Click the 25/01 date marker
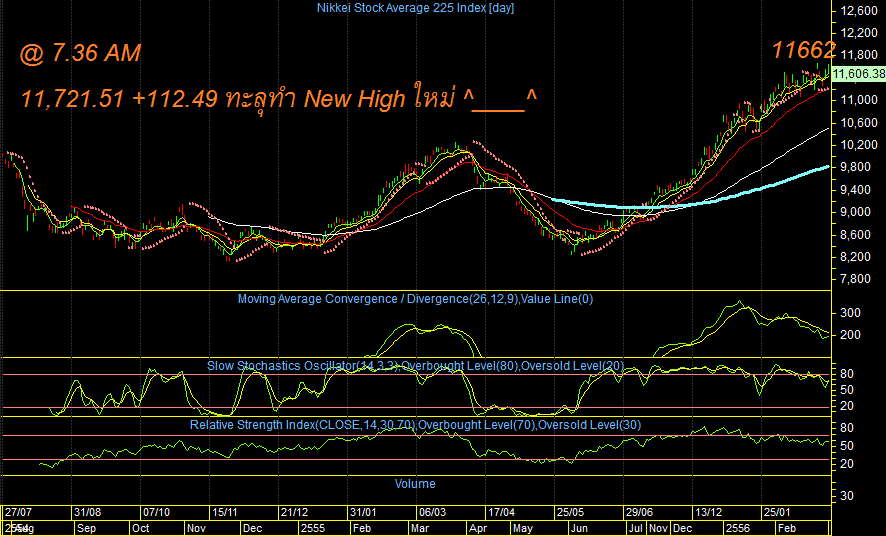The width and height of the screenshot is (886, 536). pyautogui.click(x=777, y=512)
